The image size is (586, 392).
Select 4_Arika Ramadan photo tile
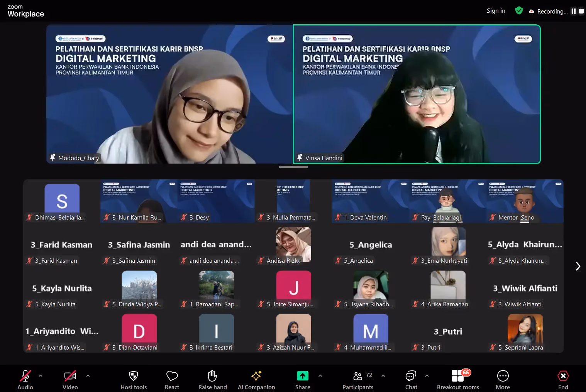tap(448, 288)
